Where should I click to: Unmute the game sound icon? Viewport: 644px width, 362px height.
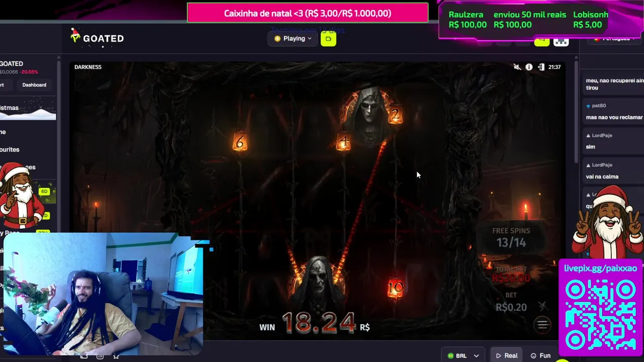tap(517, 67)
